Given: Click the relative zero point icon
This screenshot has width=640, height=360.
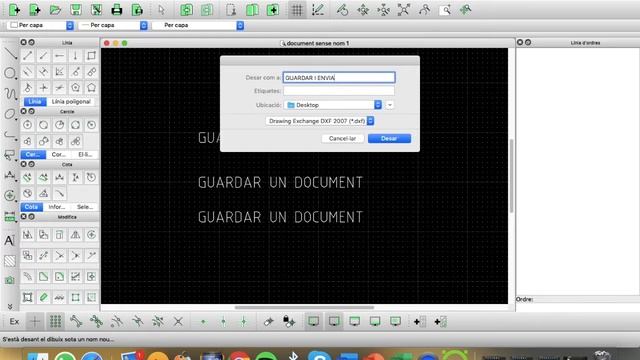Looking at the screenshot, I should [x=268, y=322].
